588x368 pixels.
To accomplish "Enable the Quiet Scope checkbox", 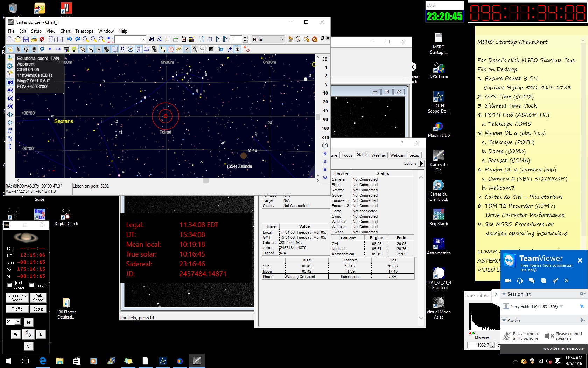I will click(9, 285).
